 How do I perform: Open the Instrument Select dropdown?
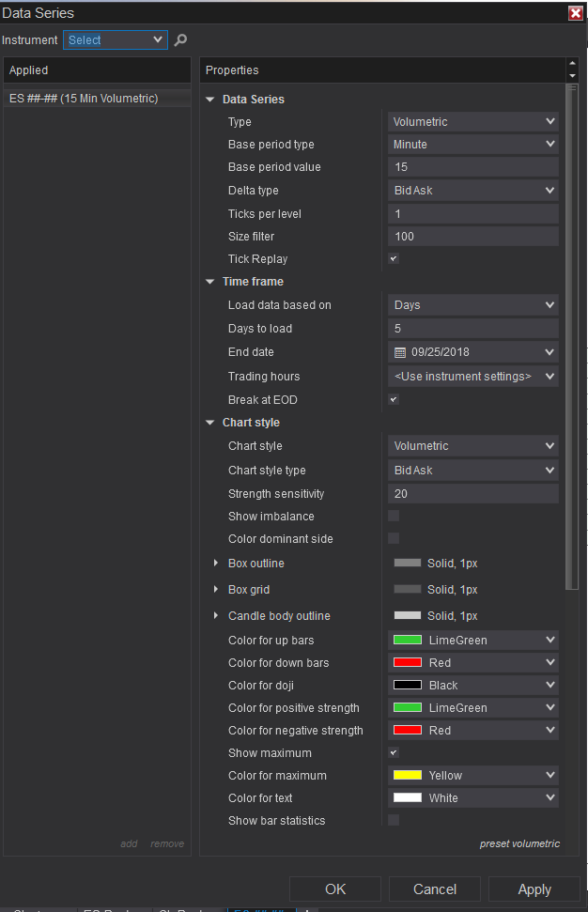pyautogui.click(x=115, y=40)
